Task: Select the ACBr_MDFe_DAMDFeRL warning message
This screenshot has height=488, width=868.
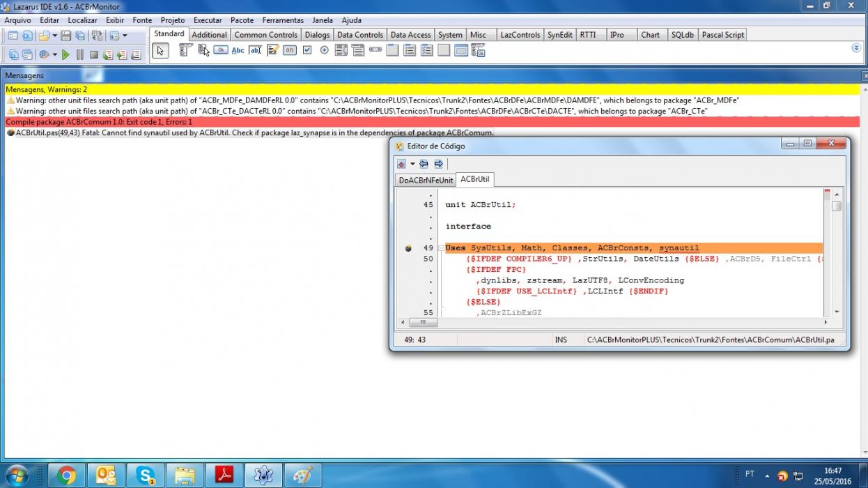Action: point(373,100)
